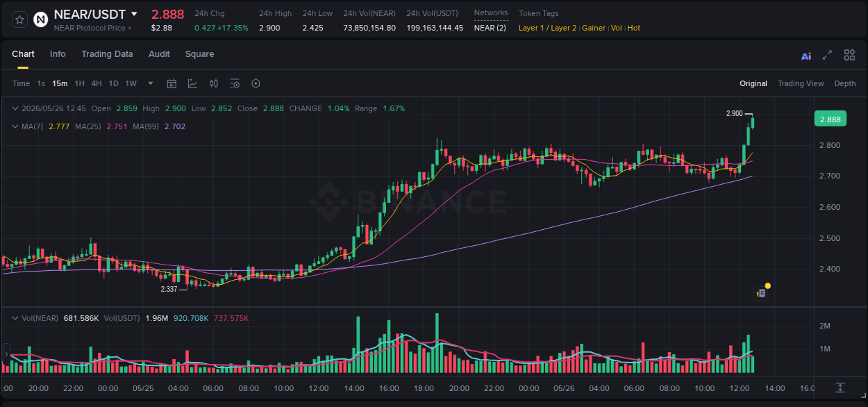Click the Range 1.67% value
The width and height of the screenshot is (868, 407).
coord(394,108)
